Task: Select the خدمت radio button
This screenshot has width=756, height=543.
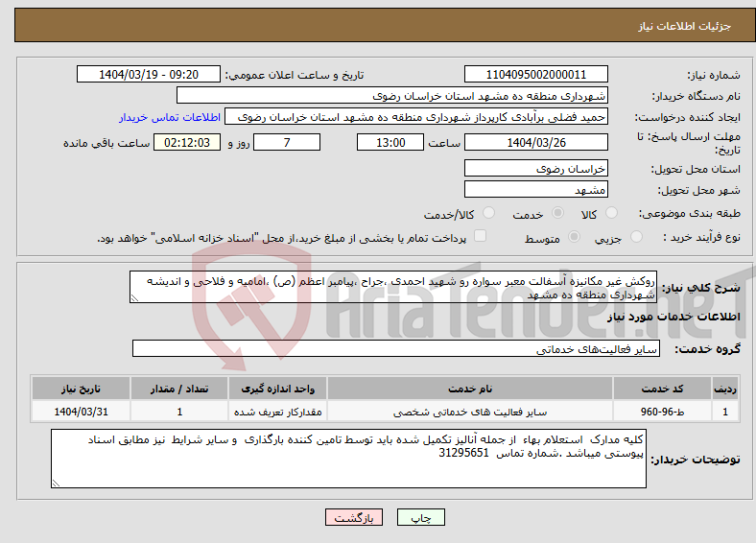Action: (x=557, y=213)
